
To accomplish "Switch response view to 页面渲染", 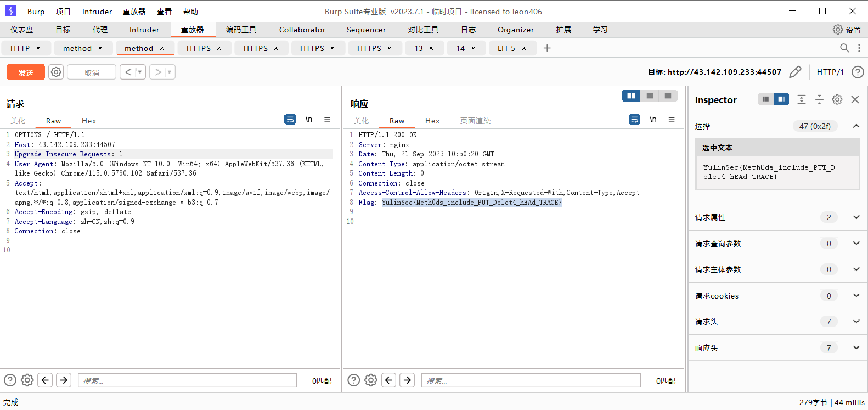I will (475, 121).
